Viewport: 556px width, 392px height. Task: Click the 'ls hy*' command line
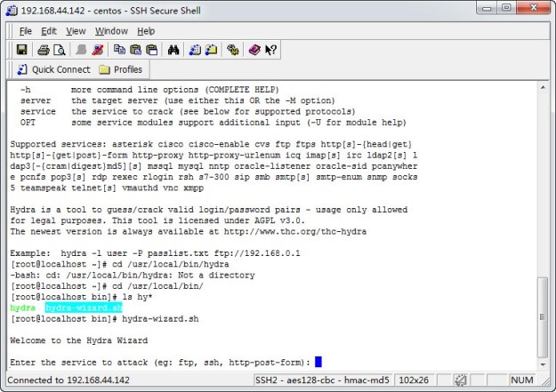81,297
